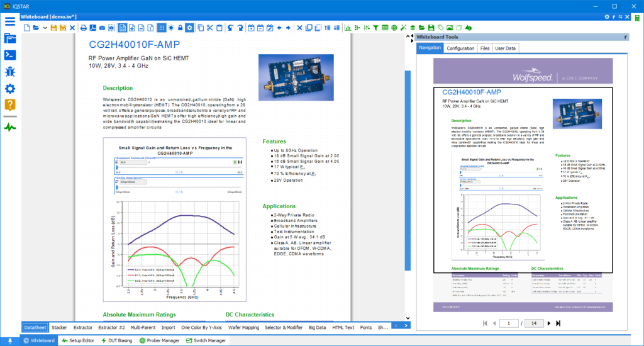Insert an image with green picture icon
644x346 pixels.
point(450,28)
